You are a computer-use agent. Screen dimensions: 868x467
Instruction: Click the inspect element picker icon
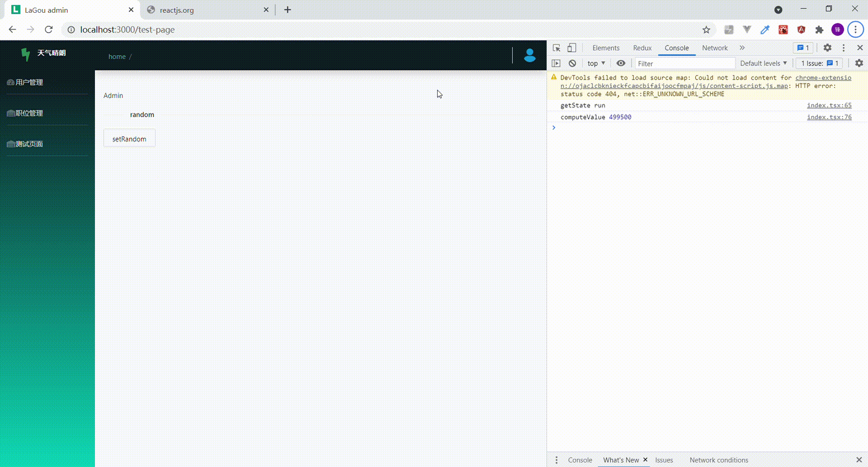pyautogui.click(x=557, y=48)
